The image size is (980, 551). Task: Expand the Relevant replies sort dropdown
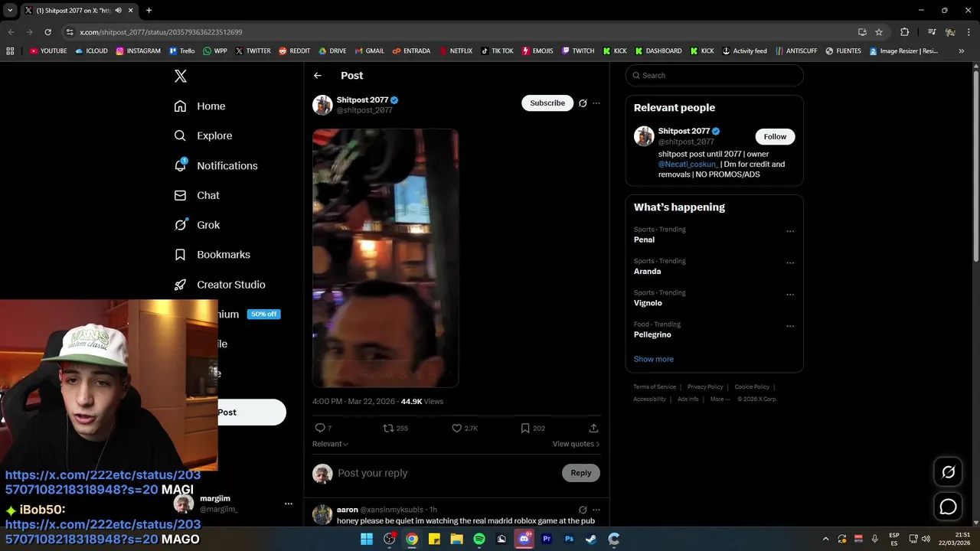[330, 444]
